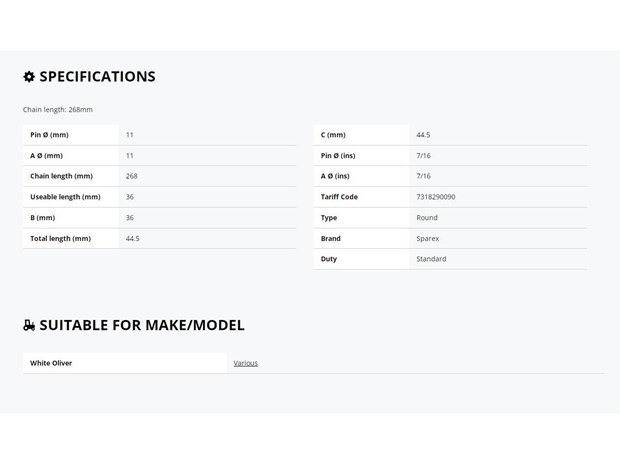620x465 pixels.
Task: Select the Total length value 44.5
Action: tap(132, 238)
